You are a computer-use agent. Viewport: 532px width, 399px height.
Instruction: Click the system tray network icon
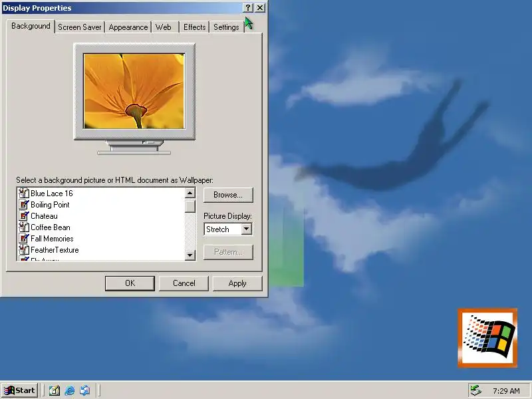point(475,390)
